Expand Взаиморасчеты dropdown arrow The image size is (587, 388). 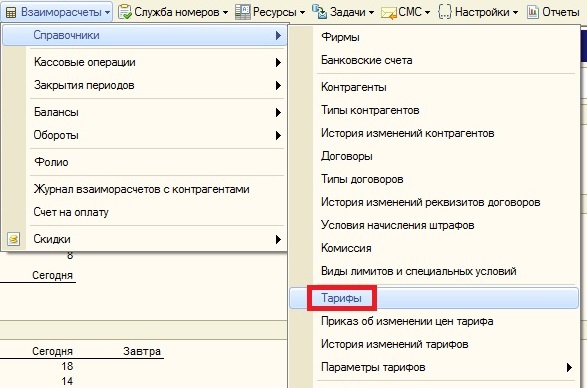click(x=107, y=13)
